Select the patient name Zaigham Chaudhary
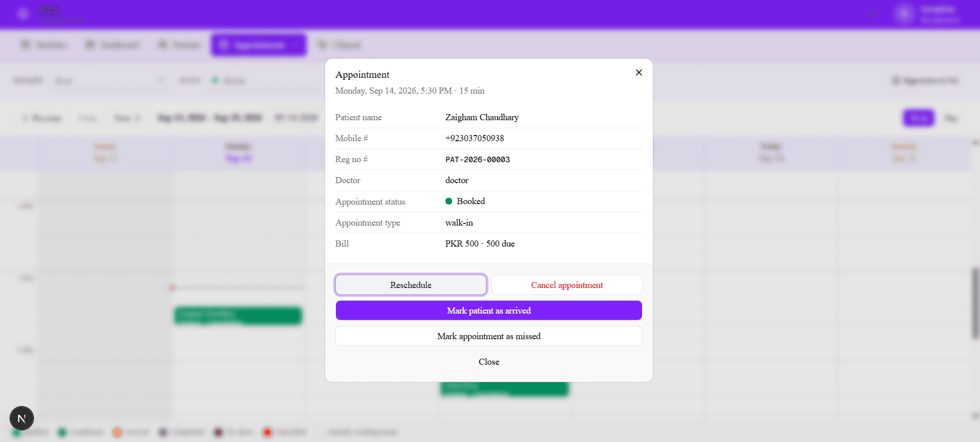Screen dimensions: 980x442 click(x=482, y=117)
